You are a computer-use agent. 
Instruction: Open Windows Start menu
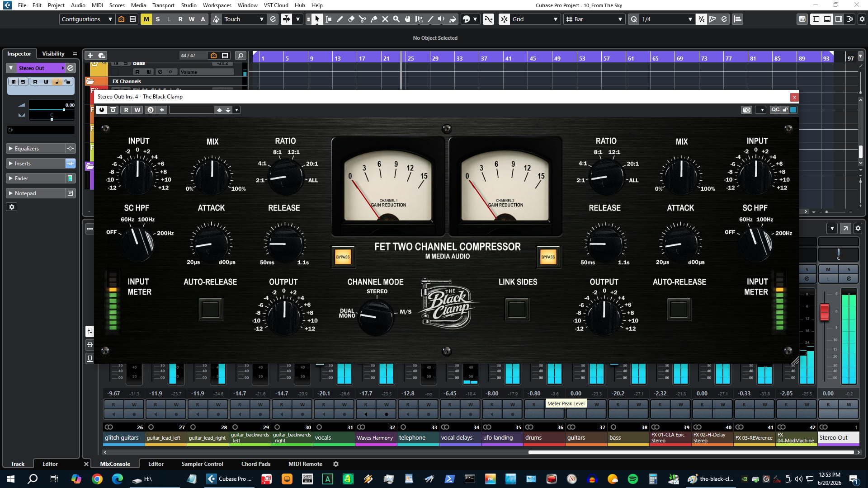point(11,479)
